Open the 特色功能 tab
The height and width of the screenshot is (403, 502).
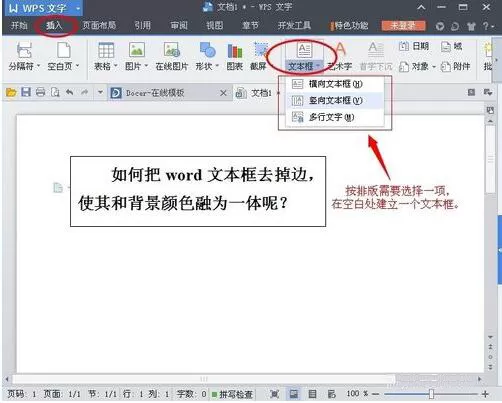[x=349, y=26]
